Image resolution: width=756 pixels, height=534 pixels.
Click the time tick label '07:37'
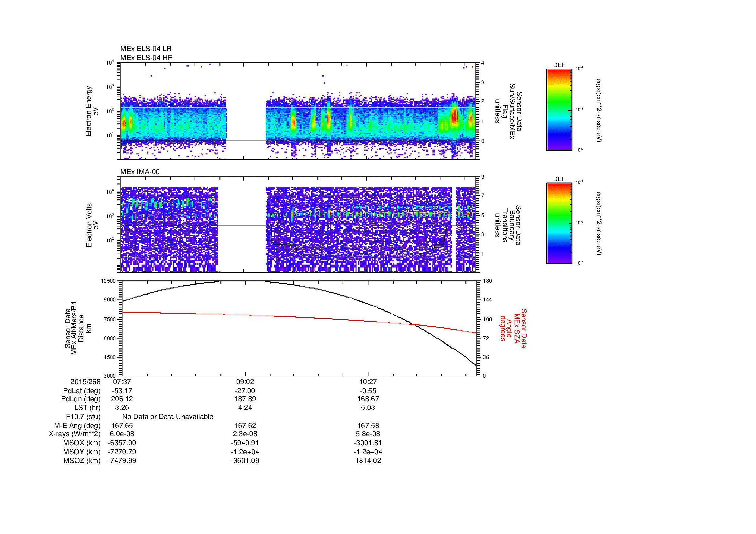pos(122,382)
